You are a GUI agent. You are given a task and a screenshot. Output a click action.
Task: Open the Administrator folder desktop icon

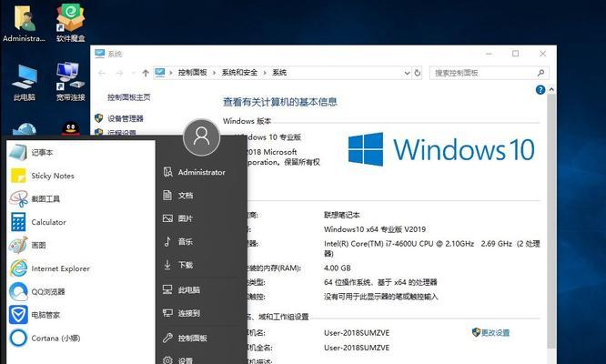click(x=24, y=23)
